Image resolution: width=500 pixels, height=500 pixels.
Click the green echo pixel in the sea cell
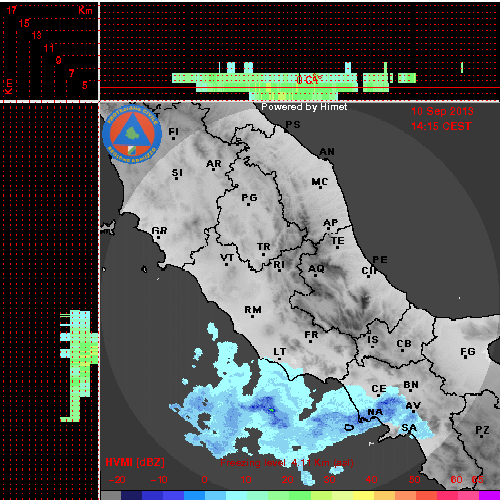pos(272,410)
